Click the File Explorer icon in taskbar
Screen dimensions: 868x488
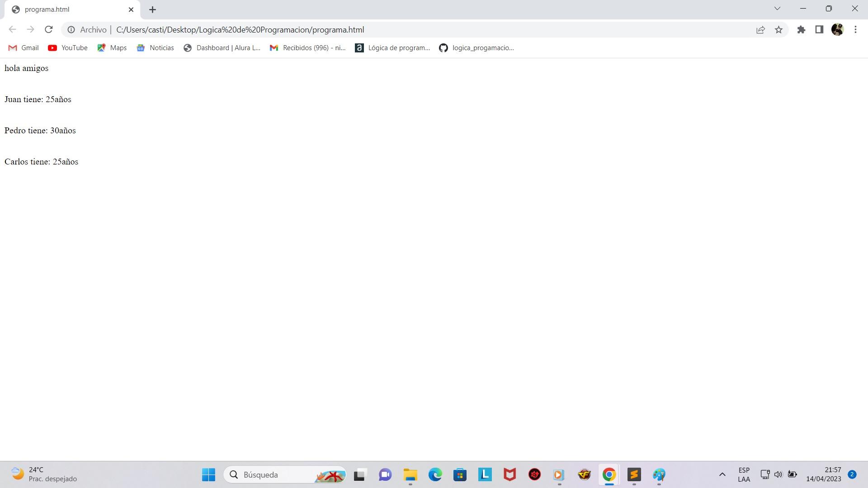click(x=410, y=474)
